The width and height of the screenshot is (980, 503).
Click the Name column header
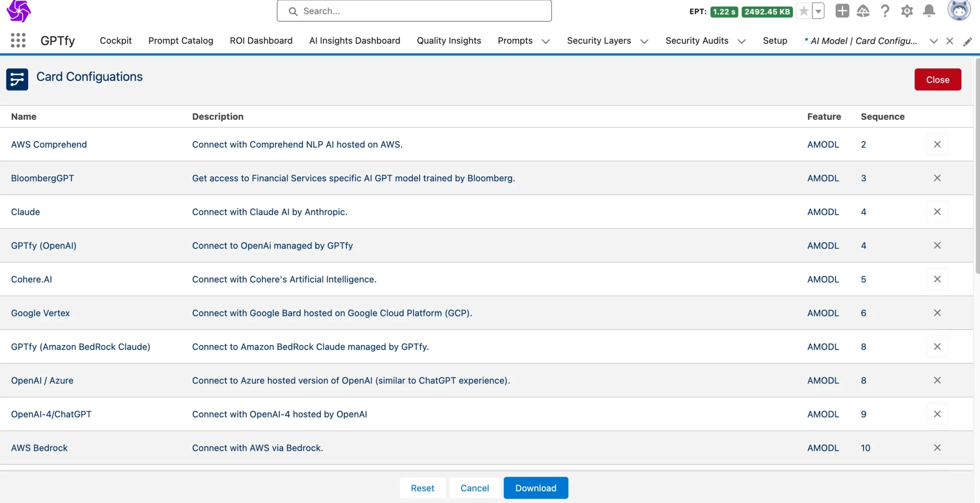23,116
